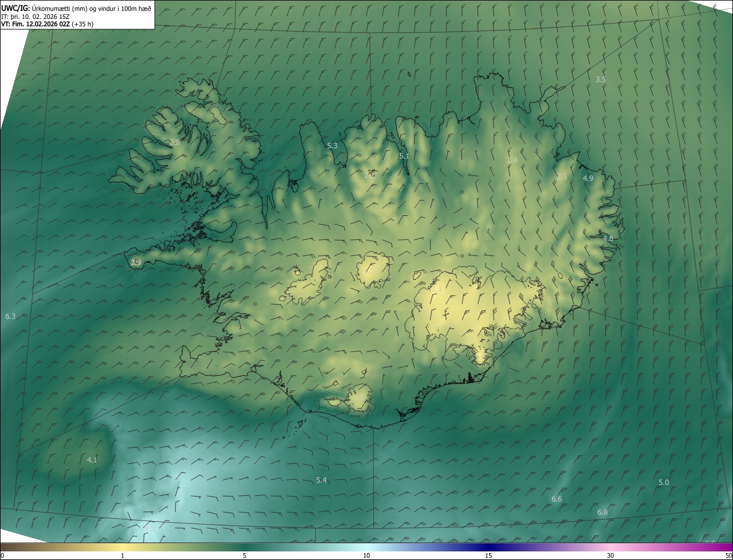The image size is (733, 560).
Task: Click the 30 mm mark on color scale
Action: 610,555
